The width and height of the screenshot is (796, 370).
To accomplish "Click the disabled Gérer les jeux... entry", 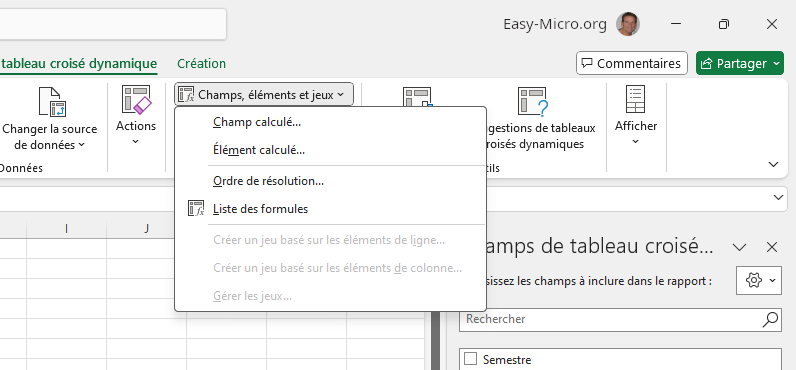I will (x=330, y=296).
